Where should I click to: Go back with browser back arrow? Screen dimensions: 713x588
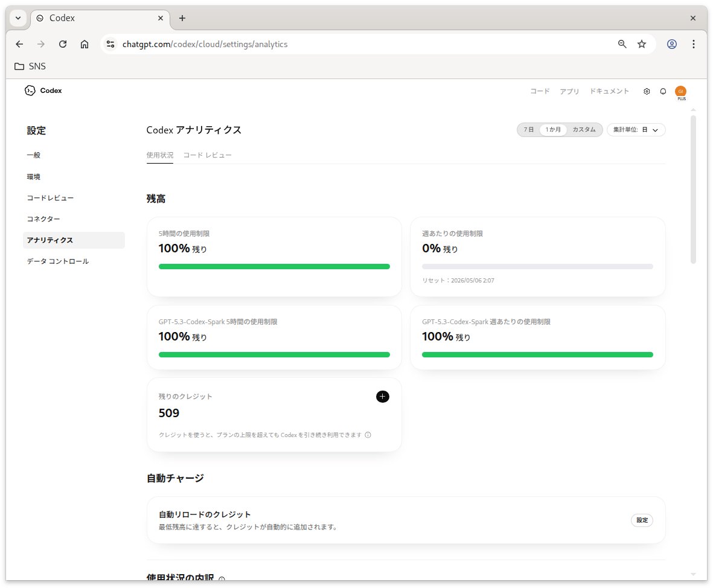[x=19, y=44]
